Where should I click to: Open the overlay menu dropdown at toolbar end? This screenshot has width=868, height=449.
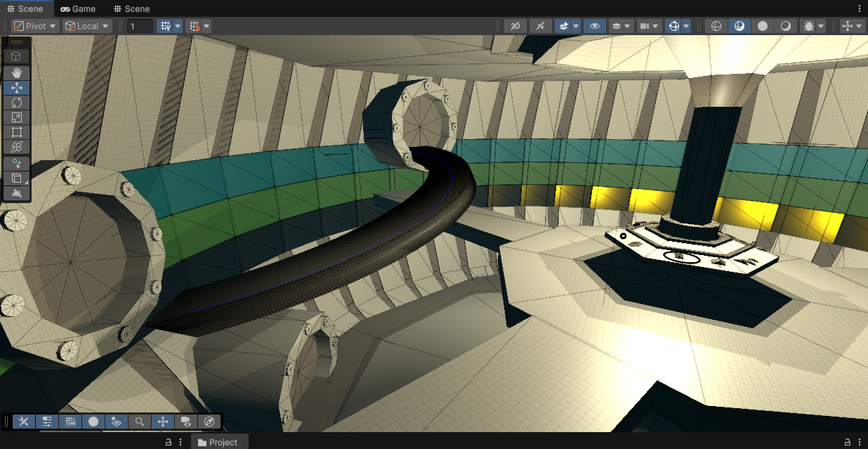(x=853, y=26)
